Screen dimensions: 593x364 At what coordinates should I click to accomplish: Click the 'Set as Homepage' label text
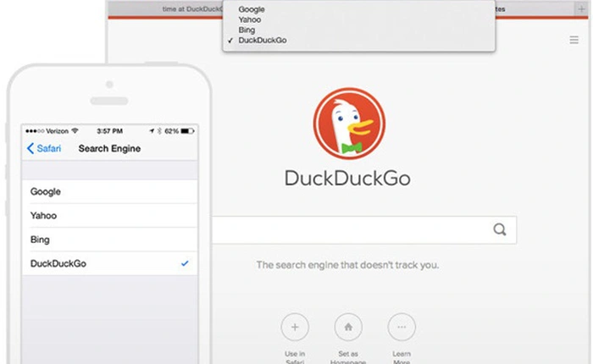pos(348,357)
